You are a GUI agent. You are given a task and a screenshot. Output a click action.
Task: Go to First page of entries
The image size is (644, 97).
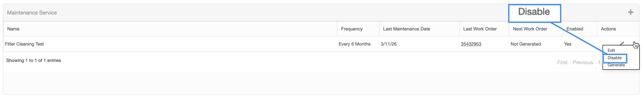(x=562, y=62)
